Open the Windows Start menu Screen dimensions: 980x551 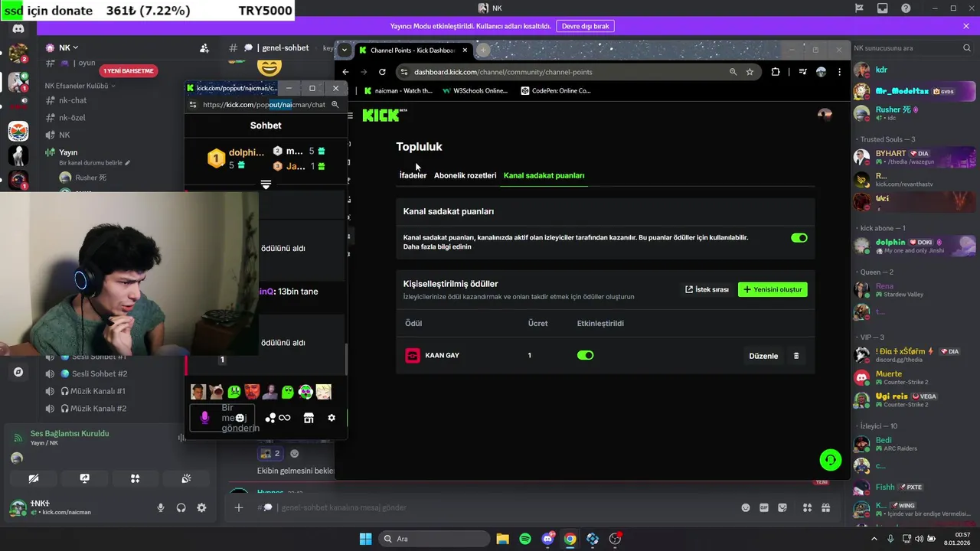(x=366, y=539)
